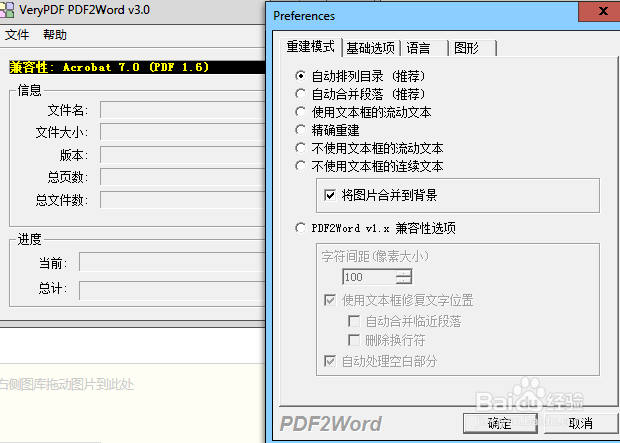Click the 字符间距 value field showing 100

[x=369, y=277]
